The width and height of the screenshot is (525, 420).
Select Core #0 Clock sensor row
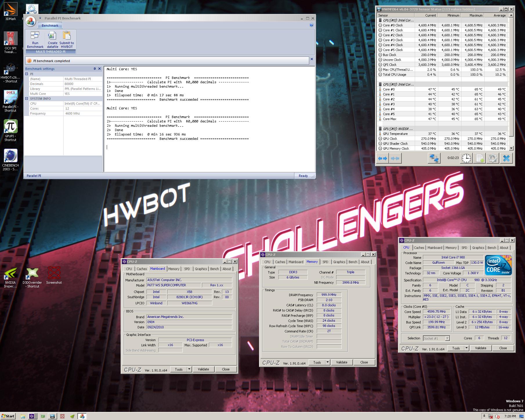pos(442,25)
